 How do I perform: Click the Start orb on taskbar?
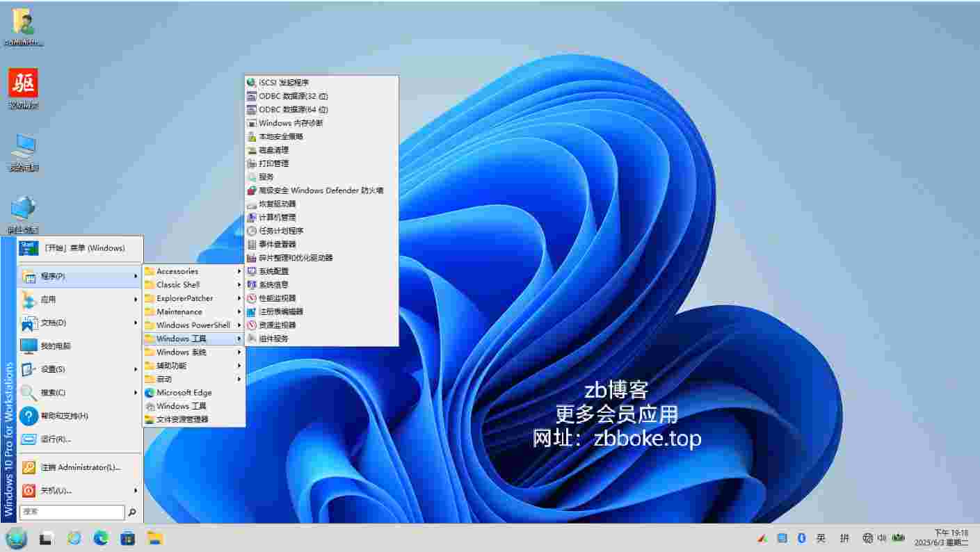(16, 538)
